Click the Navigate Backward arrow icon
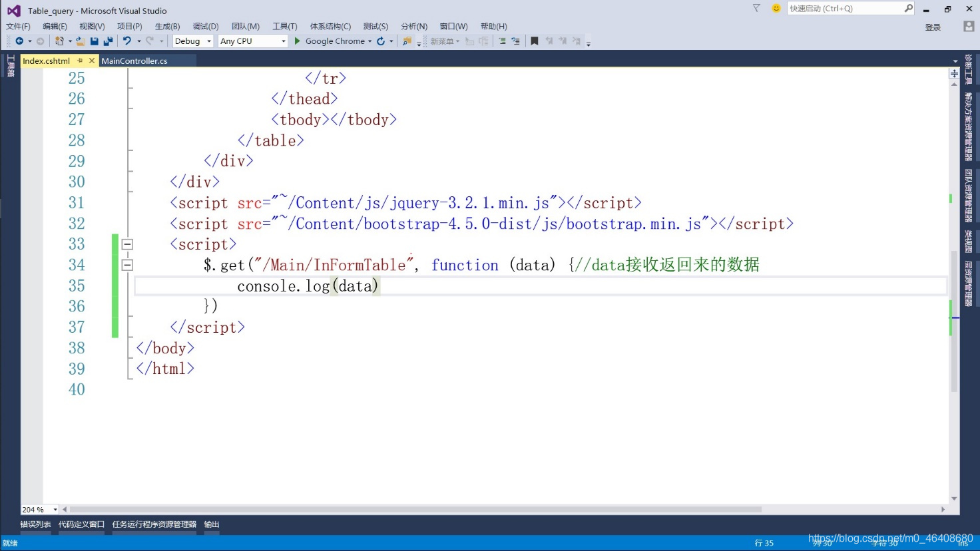Screen dimensions: 980x551 pyautogui.click(x=19, y=41)
